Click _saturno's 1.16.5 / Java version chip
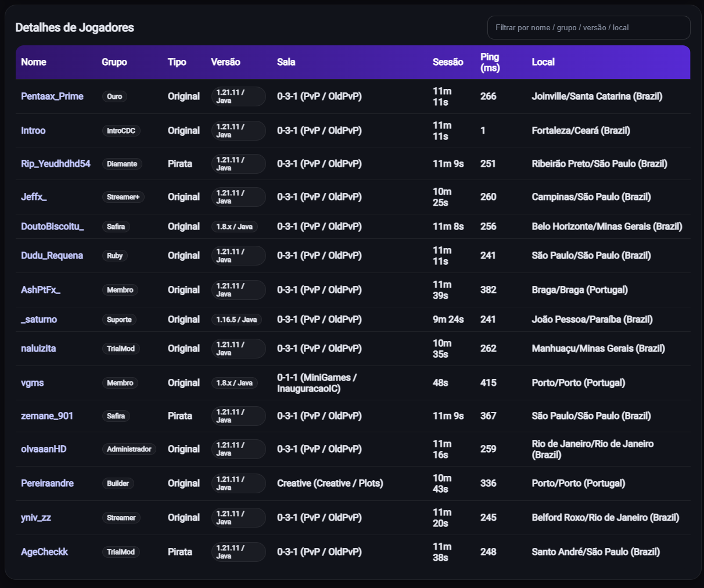 pos(236,319)
